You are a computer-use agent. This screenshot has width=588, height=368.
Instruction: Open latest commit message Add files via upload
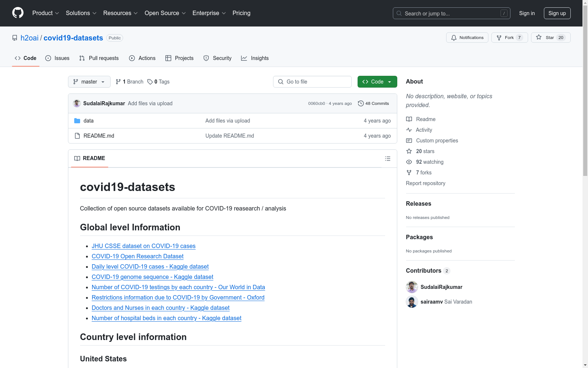coord(150,103)
